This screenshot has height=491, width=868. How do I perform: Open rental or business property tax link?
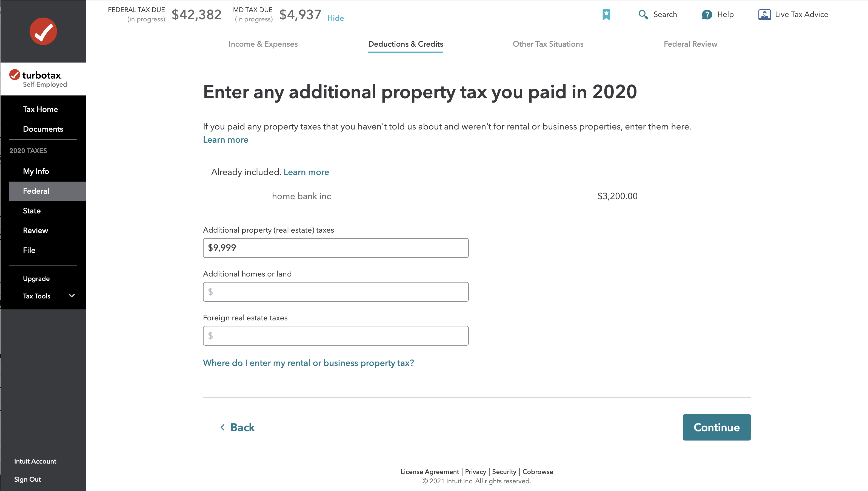[x=308, y=363]
